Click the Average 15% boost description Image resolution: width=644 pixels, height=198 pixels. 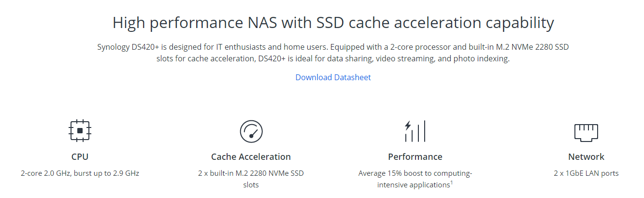pyautogui.click(x=415, y=173)
